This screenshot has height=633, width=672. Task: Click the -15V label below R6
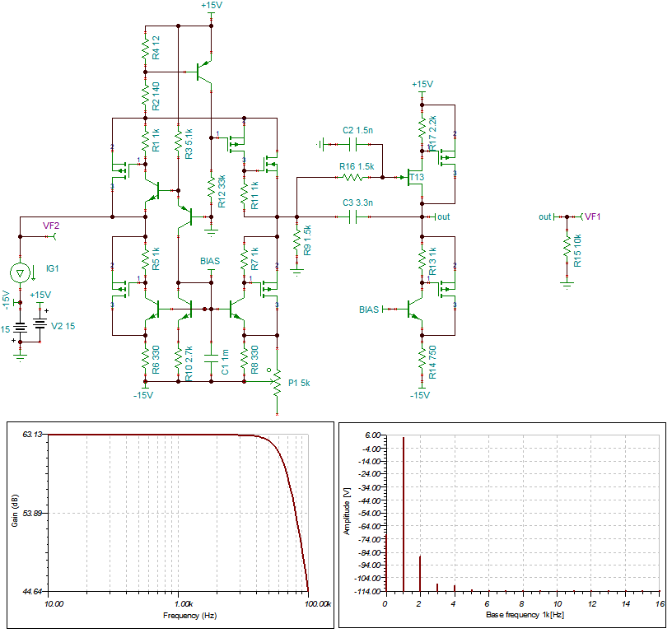click(143, 395)
